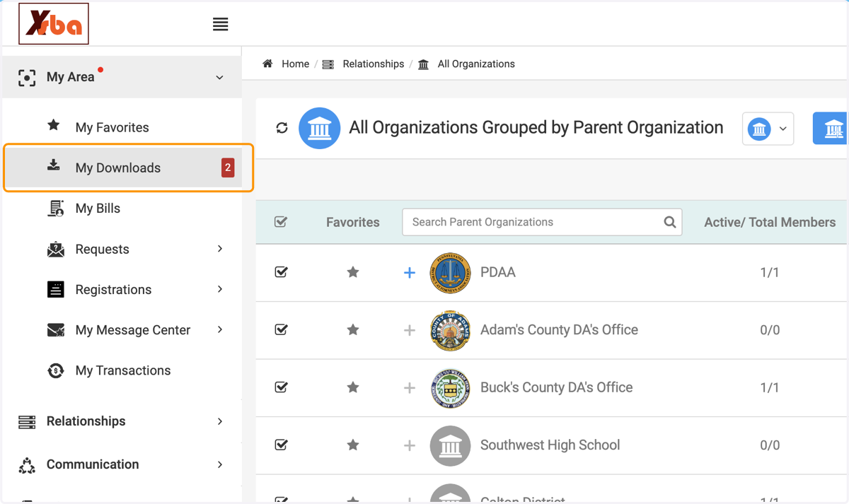Favorite Adam's County DA's Office star
This screenshot has width=849, height=504.
click(x=353, y=329)
